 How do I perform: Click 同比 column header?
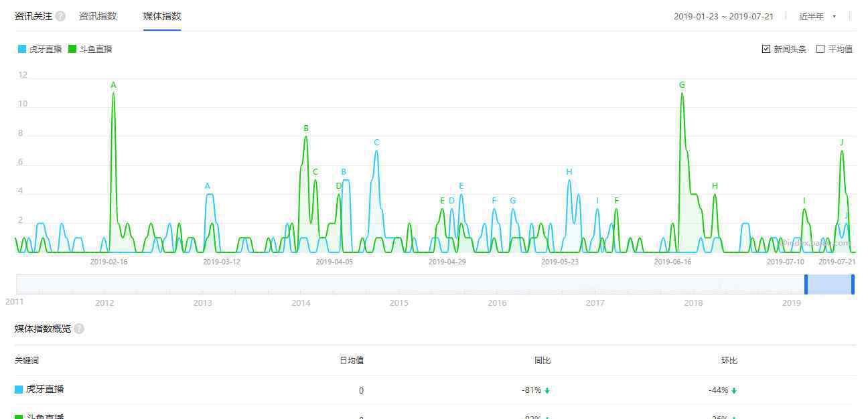coord(542,360)
